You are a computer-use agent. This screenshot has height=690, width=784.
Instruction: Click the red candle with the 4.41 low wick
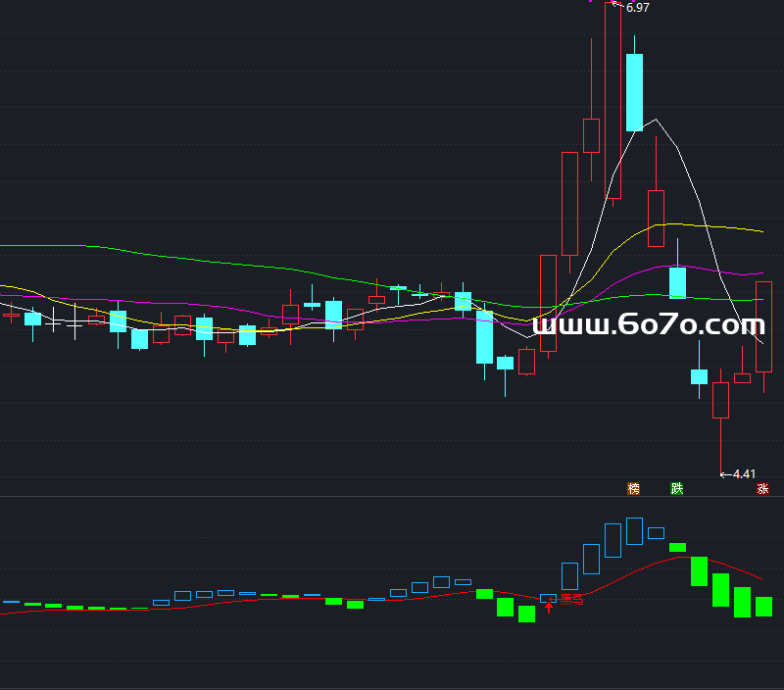720,400
